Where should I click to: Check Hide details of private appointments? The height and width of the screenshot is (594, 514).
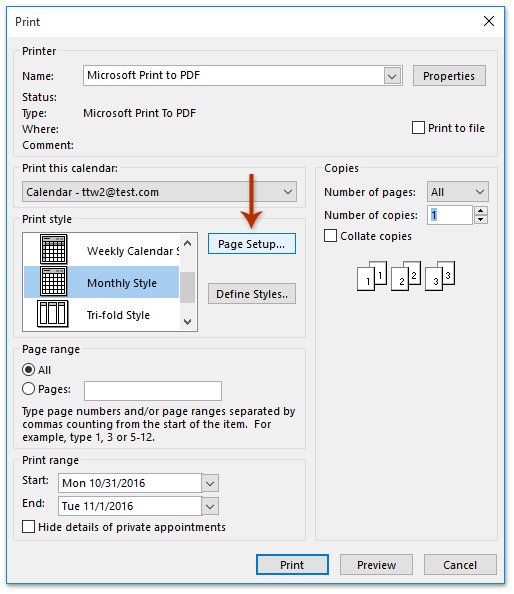(x=28, y=527)
